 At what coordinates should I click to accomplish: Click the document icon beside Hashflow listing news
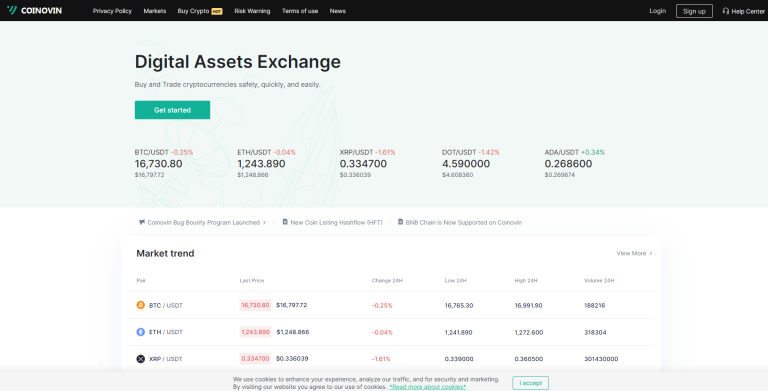285,222
